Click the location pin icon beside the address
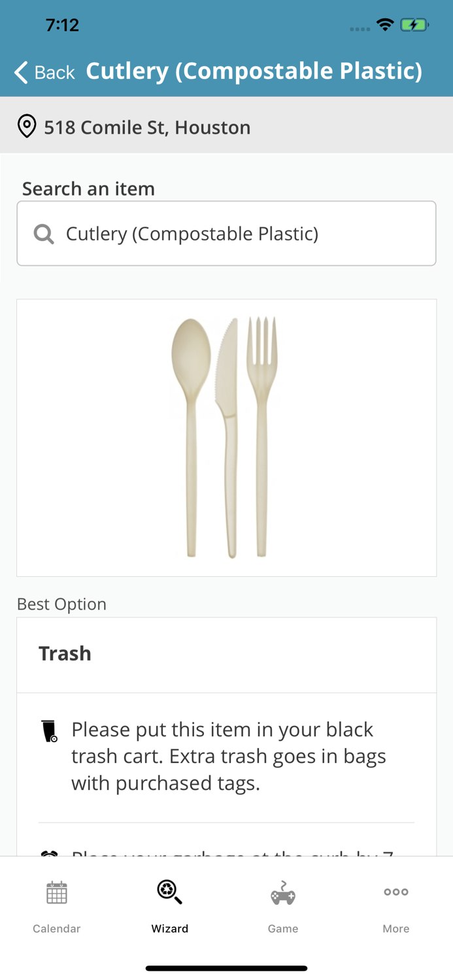The height and width of the screenshot is (980, 453). [x=26, y=125]
